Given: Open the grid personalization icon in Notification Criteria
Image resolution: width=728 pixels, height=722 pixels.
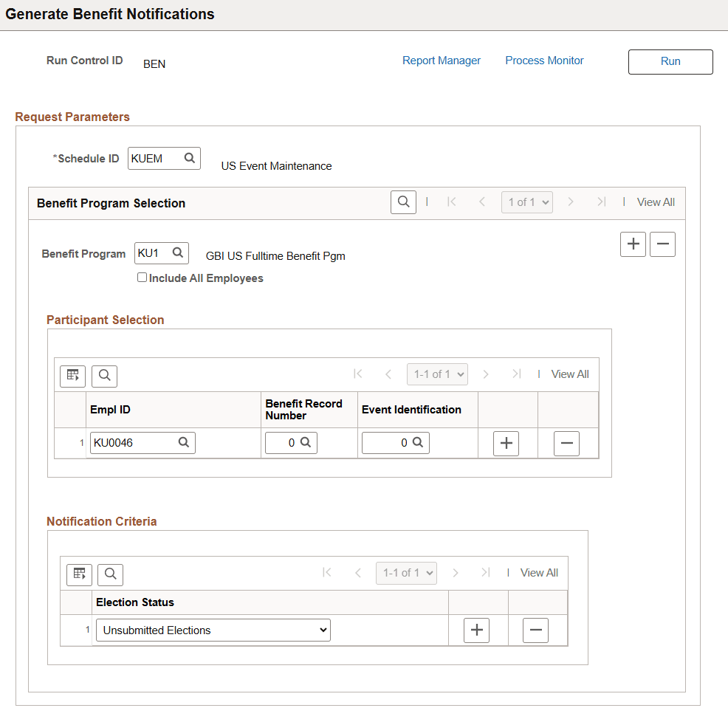Looking at the screenshot, I should click(79, 574).
